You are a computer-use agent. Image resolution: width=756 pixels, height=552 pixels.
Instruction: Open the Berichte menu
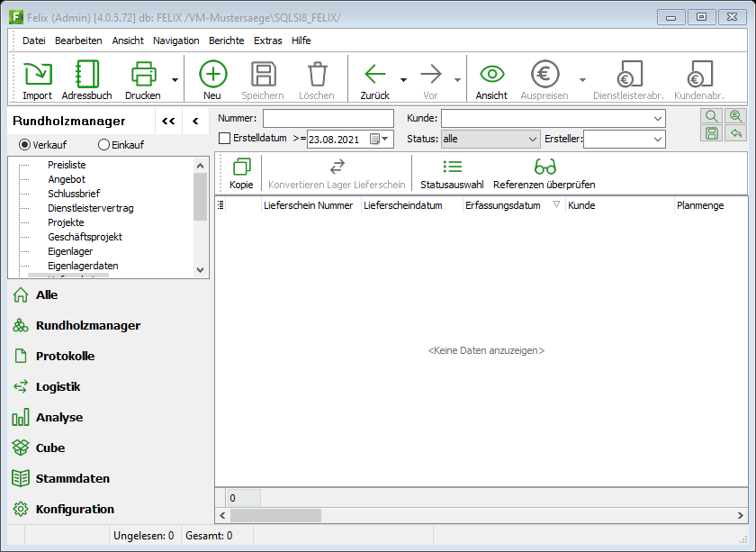226,41
